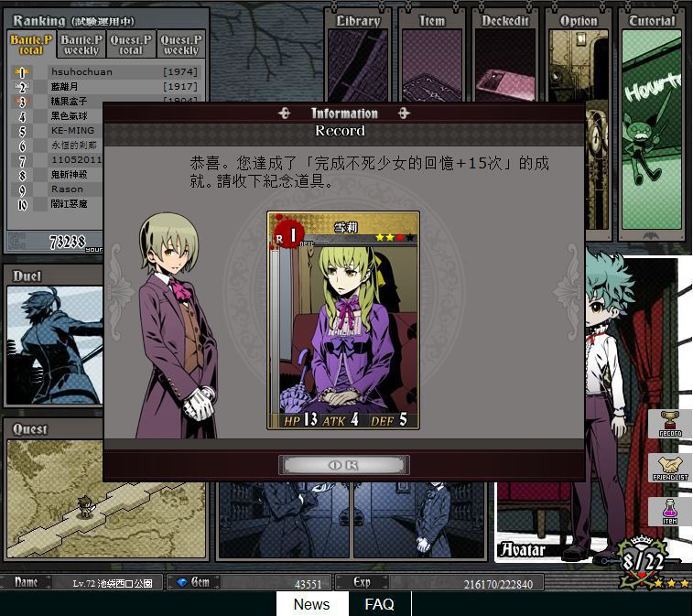693x616 pixels.
Task: Click the blue Gem diamond icon
Action: pyautogui.click(x=182, y=582)
